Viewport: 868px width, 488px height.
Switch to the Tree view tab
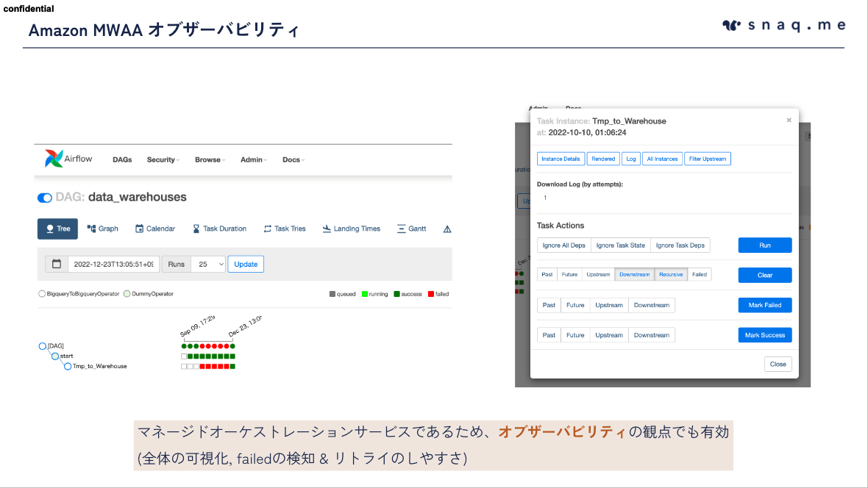click(57, 229)
